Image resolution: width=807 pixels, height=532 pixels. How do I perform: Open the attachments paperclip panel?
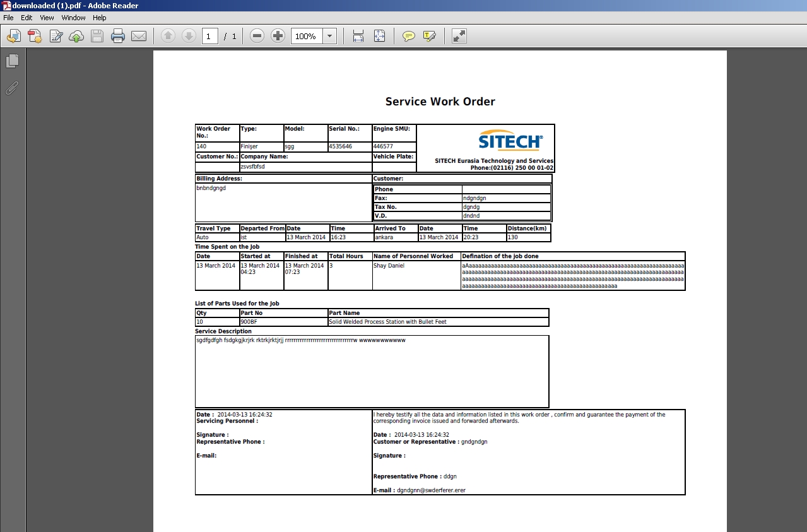coord(12,88)
